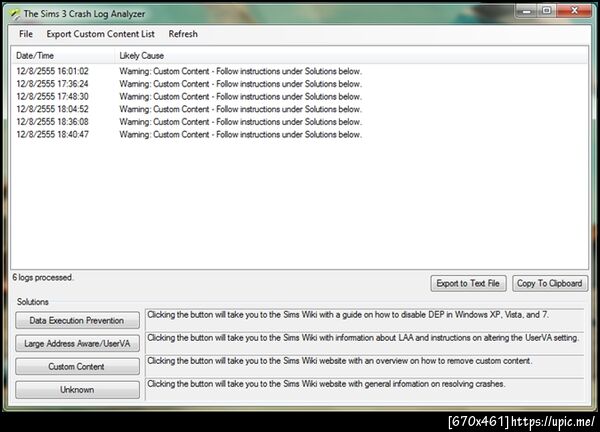Maximize the Crash Log Analyzer window
600x432 pixels.
coord(547,11)
